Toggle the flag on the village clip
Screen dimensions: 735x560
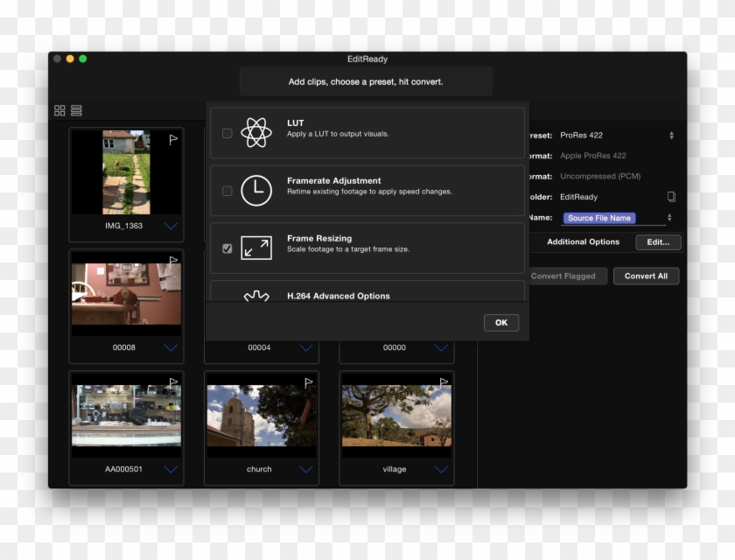tap(443, 382)
